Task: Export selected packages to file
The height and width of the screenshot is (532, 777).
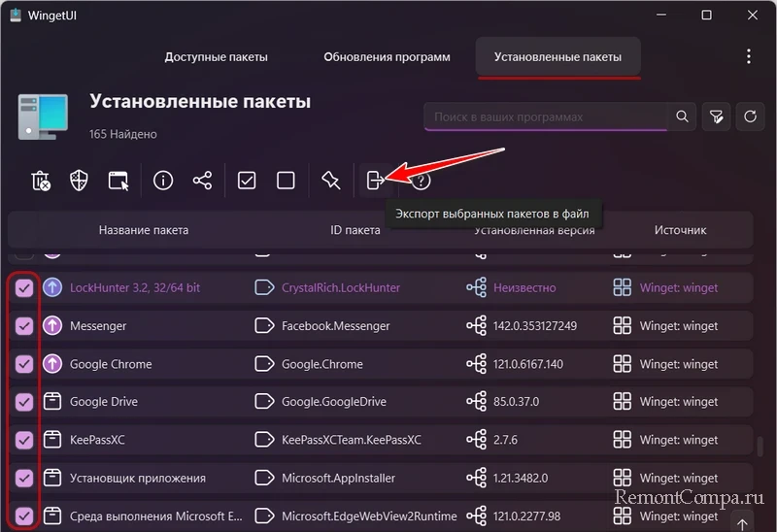Action: point(375,181)
